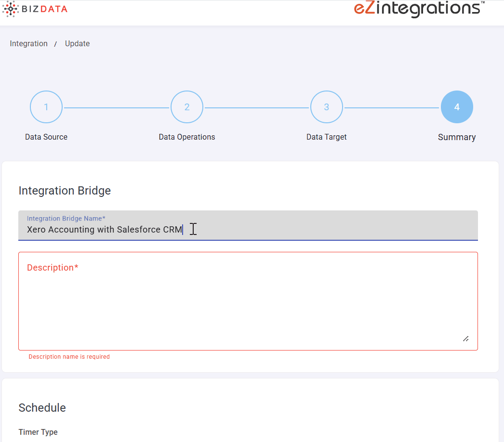This screenshot has height=442, width=504.
Task: Click the Update breadcrumb item
Action: [x=77, y=43]
